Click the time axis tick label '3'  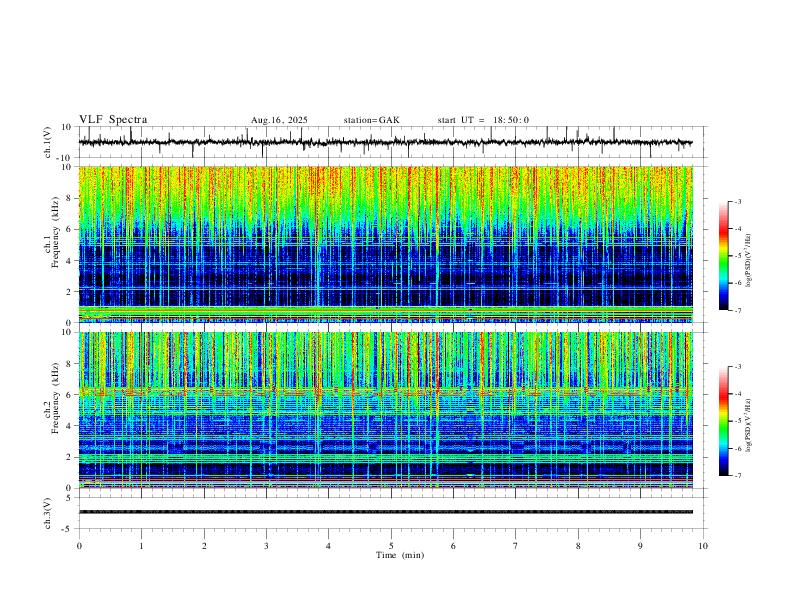266,546
